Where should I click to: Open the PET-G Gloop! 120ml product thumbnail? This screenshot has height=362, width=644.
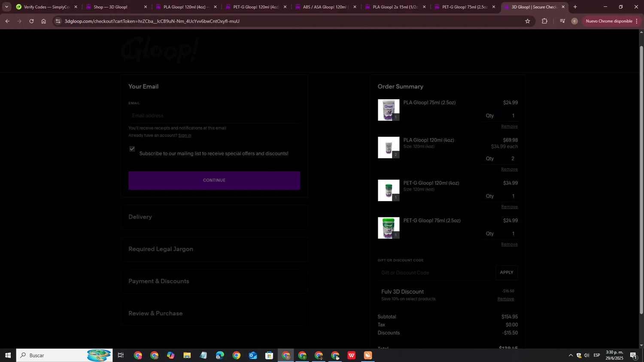pyautogui.click(x=389, y=190)
